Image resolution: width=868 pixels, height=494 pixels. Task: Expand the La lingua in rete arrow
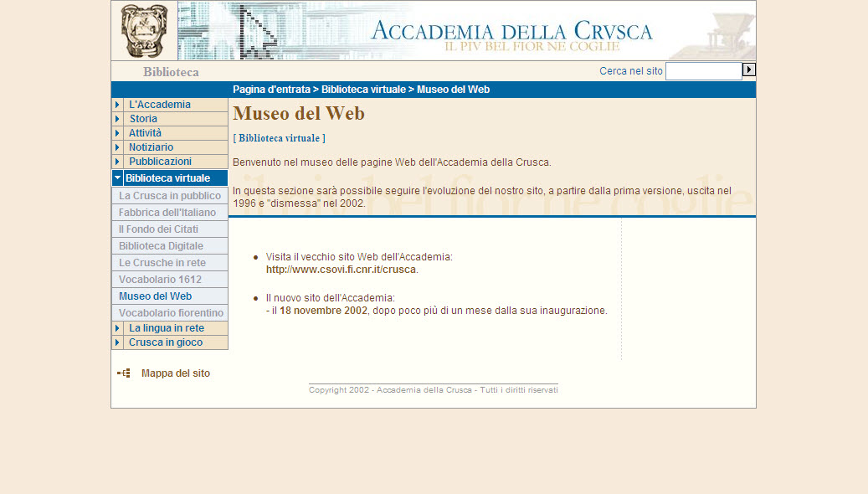coord(117,328)
